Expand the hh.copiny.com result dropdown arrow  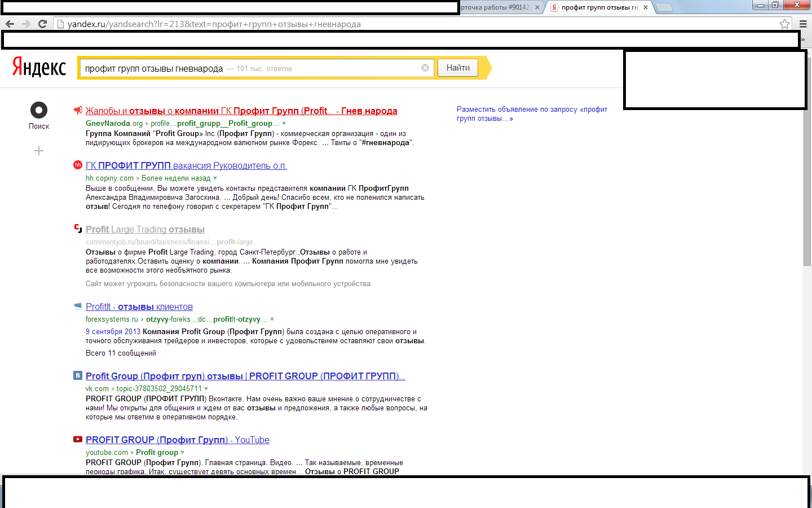pyautogui.click(x=215, y=178)
